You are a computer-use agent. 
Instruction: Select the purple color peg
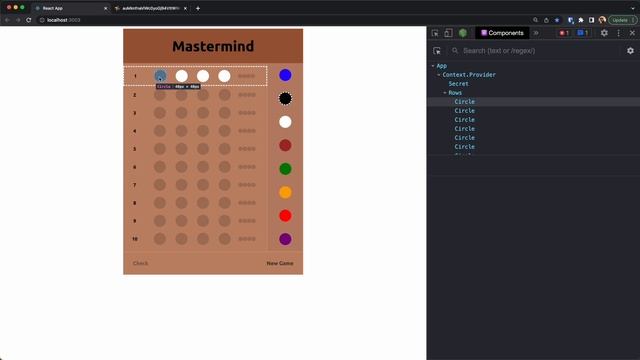tap(285, 239)
